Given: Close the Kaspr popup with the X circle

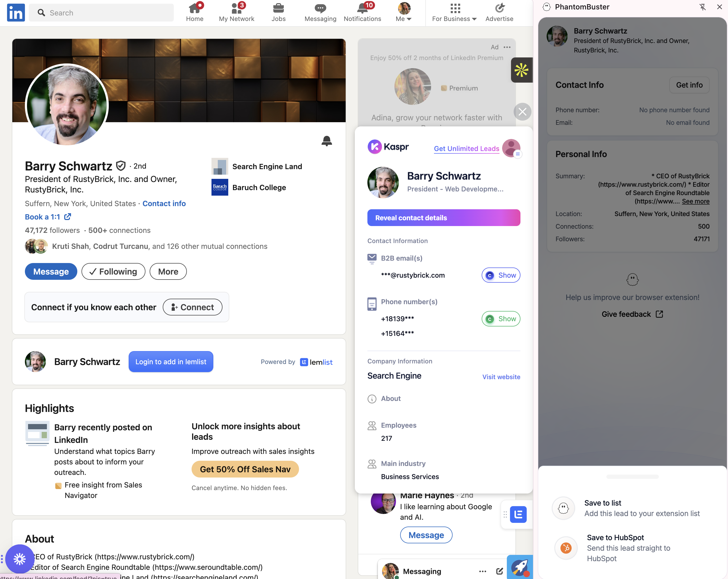Looking at the screenshot, I should tap(522, 112).
